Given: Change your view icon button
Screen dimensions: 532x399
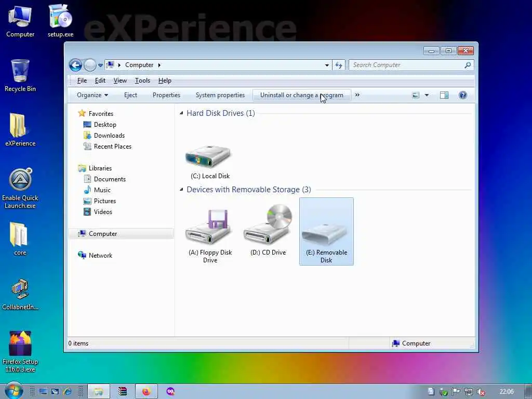Looking at the screenshot, I should 416,96.
